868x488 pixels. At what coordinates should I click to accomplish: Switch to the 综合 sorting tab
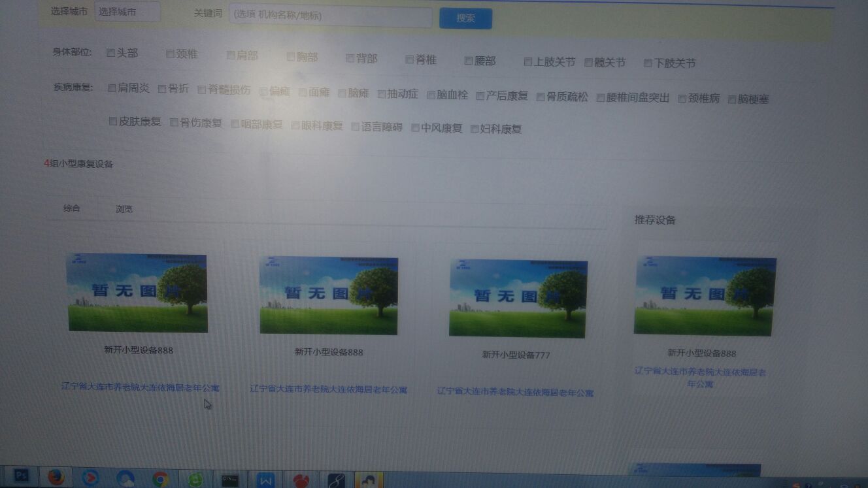[x=72, y=208]
